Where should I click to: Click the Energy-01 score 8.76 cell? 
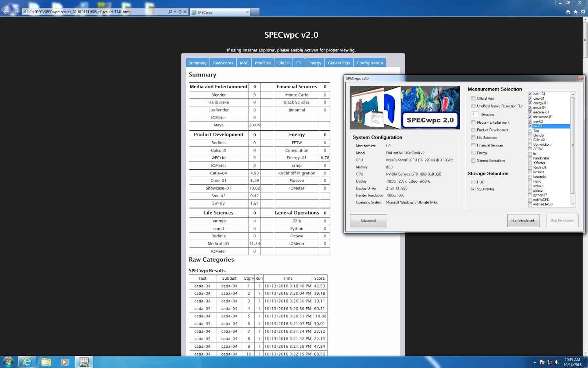point(325,158)
